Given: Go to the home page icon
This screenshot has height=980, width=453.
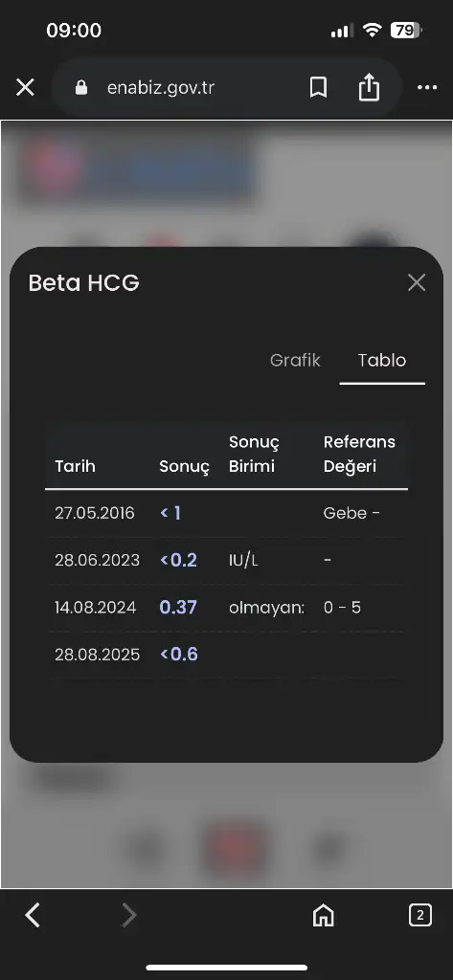Looking at the screenshot, I should 323,916.
